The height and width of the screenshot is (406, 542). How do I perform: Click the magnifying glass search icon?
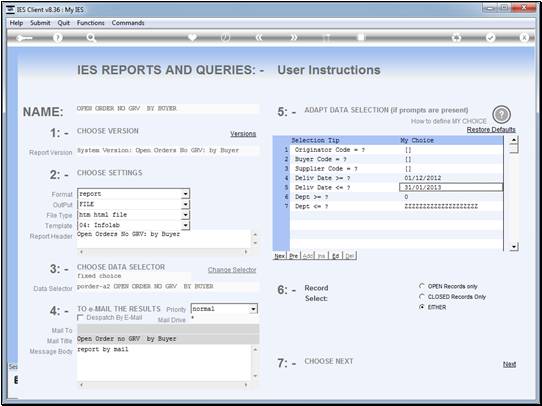point(91,38)
